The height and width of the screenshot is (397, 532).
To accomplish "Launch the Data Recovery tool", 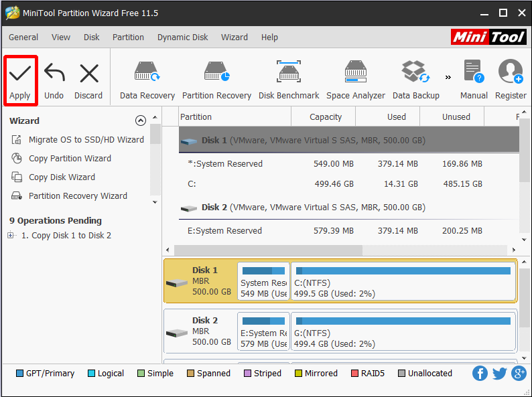I will [x=147, y=80].
